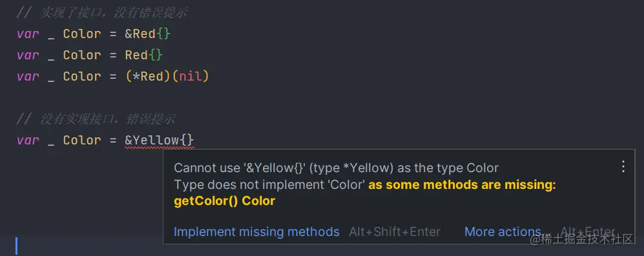Select the &Red{} literal in first declaration
The height and width of the screenshot is (256, 644).
[x=147, y=34]
